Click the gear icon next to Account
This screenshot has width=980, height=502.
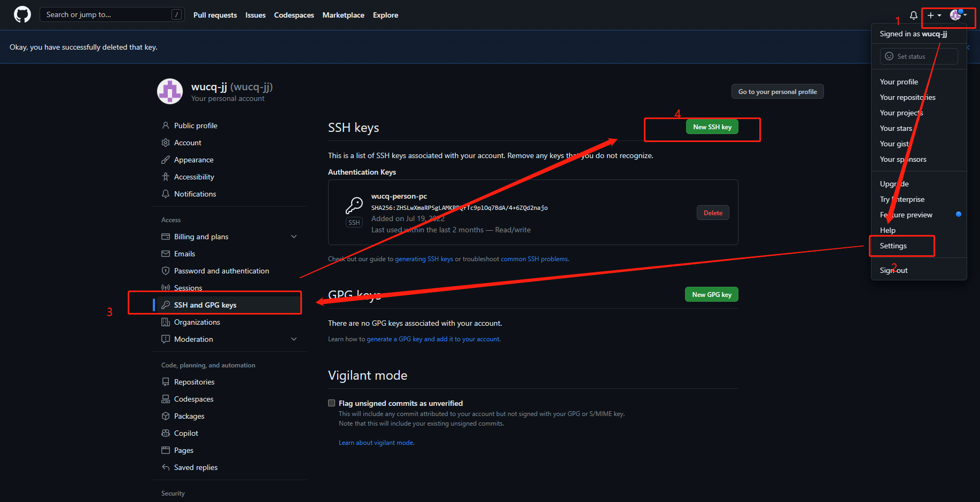[166, 143]
